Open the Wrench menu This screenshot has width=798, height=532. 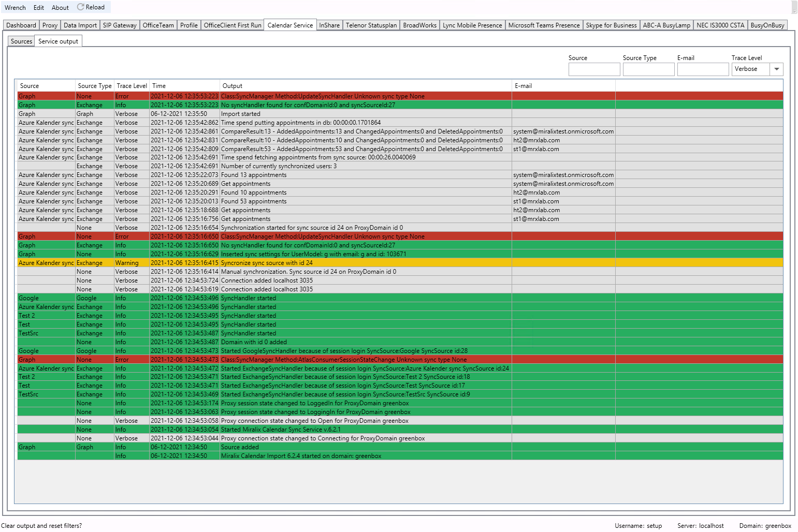(x=15, y=8)
